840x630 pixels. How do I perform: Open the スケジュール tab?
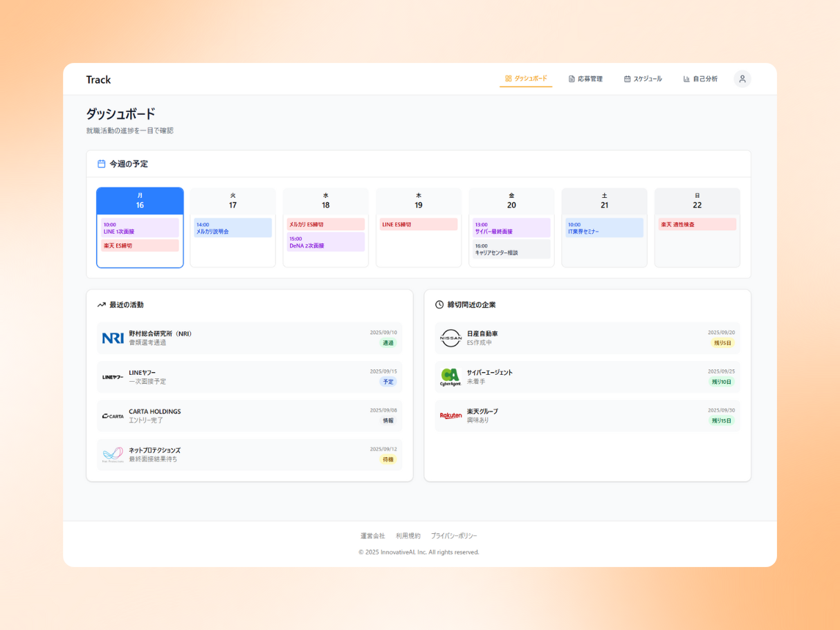pyautogui.click(x=643, y=79)
